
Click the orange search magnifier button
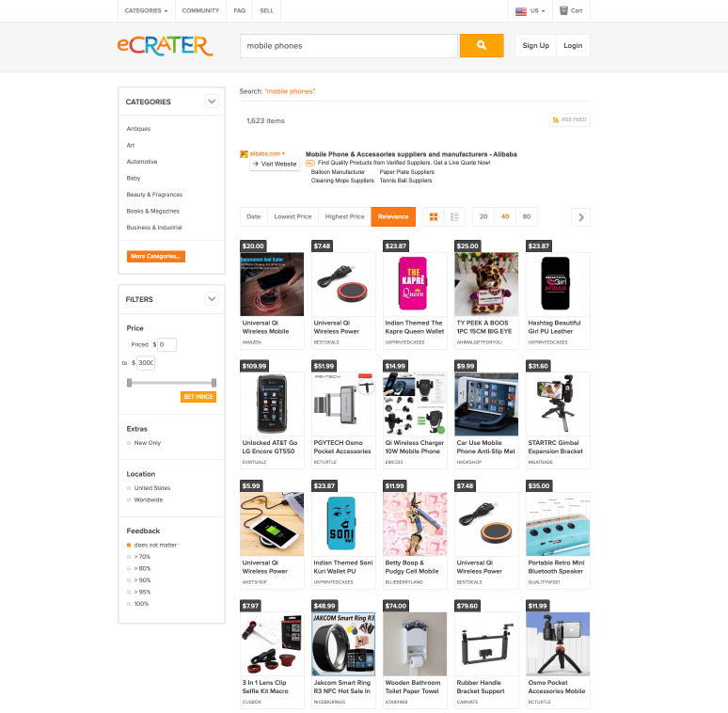tap(482, 45)
